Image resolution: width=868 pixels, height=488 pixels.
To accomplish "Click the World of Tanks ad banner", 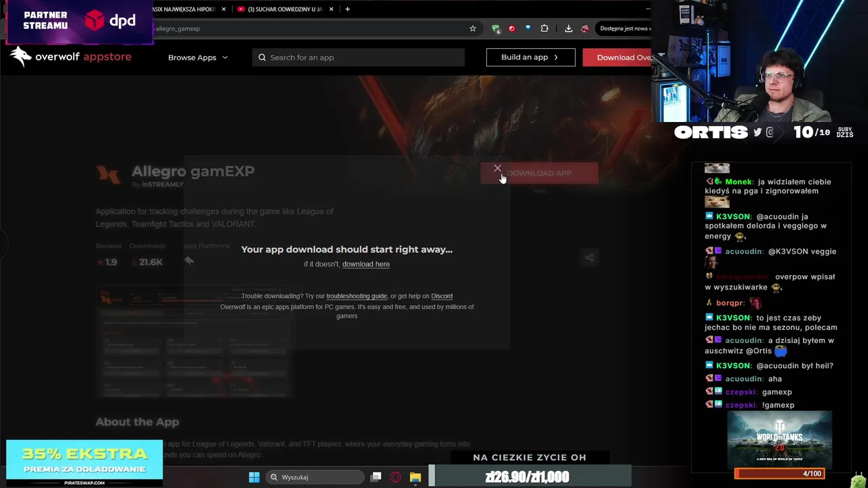I will (x=779, y=439).
